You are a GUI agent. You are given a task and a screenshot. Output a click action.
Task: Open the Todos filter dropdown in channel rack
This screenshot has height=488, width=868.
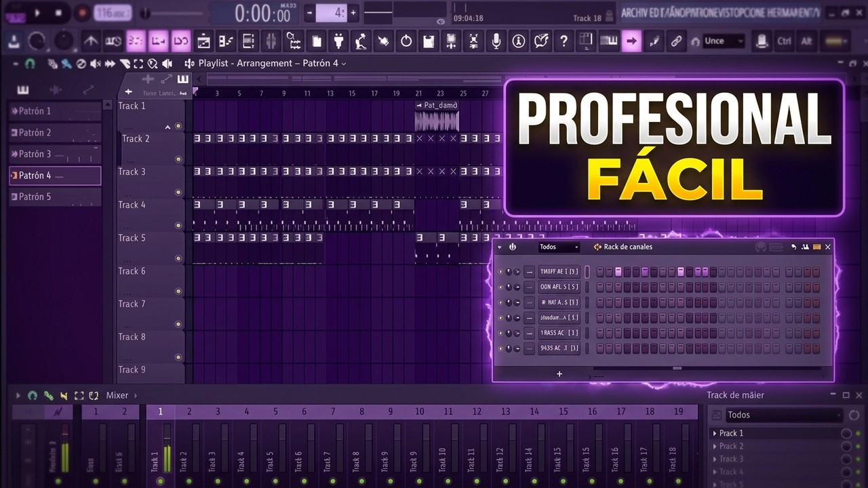(x=559, y=247)
